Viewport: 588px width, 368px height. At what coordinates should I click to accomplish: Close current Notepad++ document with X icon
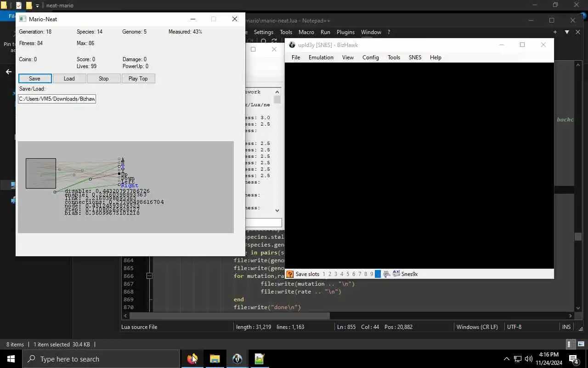click(577, 32)
